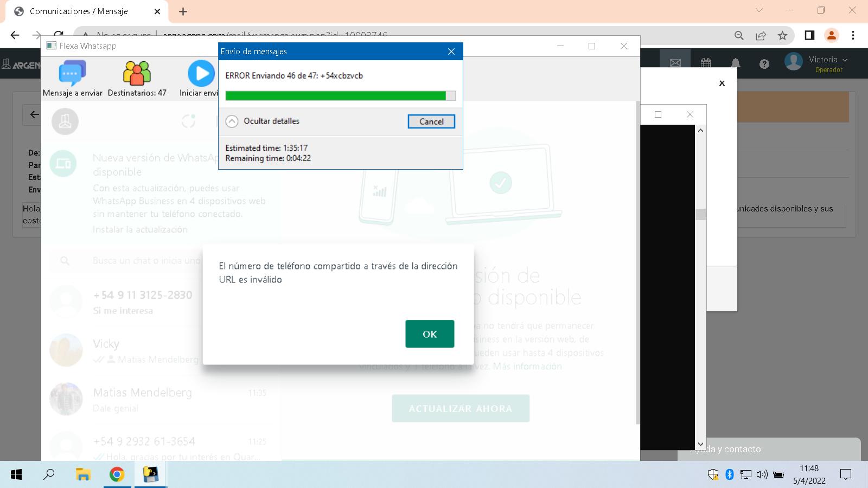Open chat with +54 9 11 3125-2830
This screenshot has width=868, height=488.
(161, 301)
